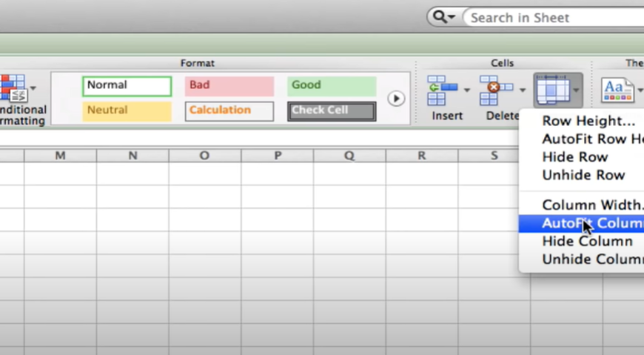Select Unhide Row menu item
The image size is (644, 355).
(x=582, y=175)
